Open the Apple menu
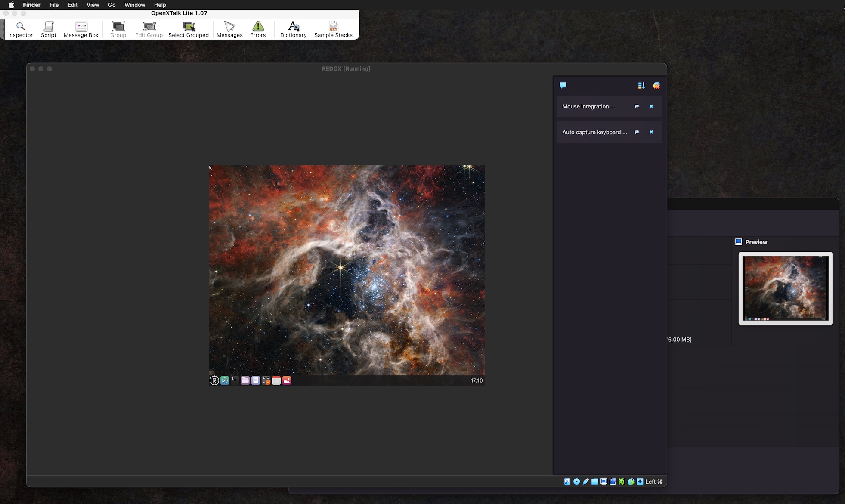 (11, 5)
